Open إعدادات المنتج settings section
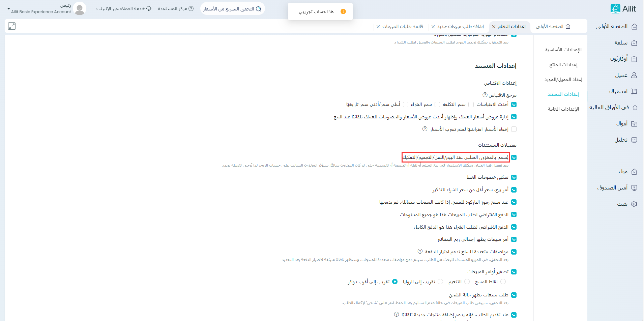644x321 pixels. pos(563,64)
